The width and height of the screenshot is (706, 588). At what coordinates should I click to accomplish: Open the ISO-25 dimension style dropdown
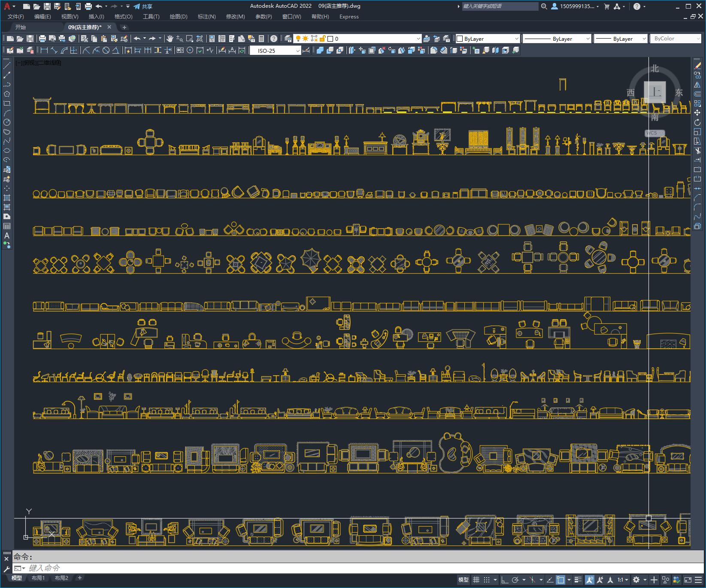point(276,51)
